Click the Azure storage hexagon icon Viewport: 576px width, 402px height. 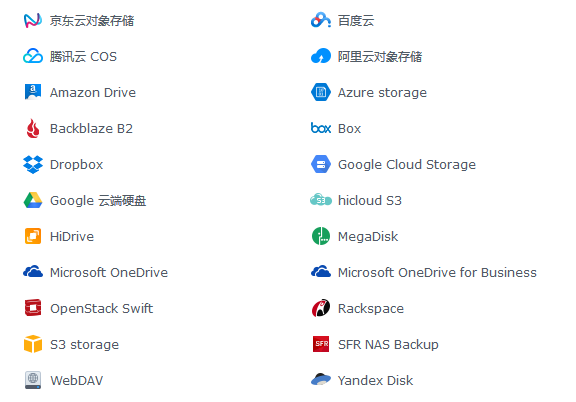click(x=321, y=92)
